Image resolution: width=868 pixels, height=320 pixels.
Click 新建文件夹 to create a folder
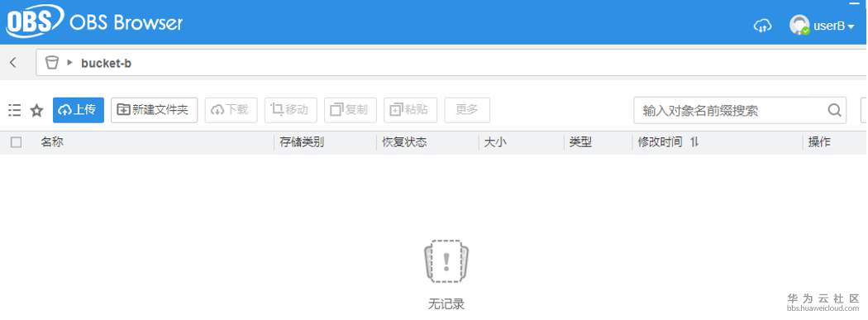pyautogui.click(x=154, y=110)
